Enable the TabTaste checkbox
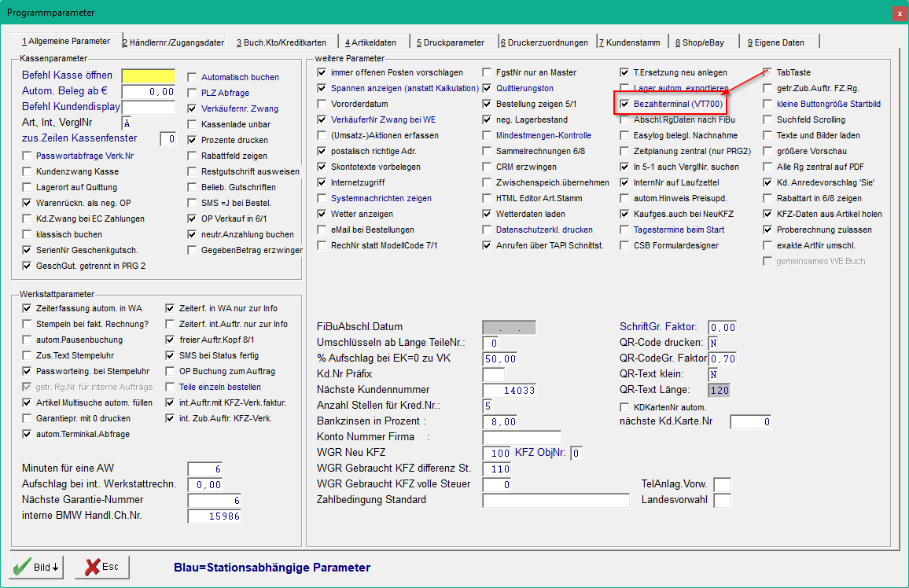The image size is (909, 588). pyautogui.click(x=767, y=72)
